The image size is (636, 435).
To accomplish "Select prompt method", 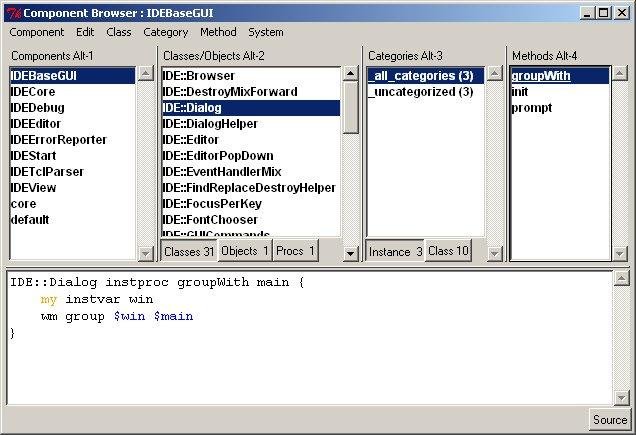I will tap(560, 108).
